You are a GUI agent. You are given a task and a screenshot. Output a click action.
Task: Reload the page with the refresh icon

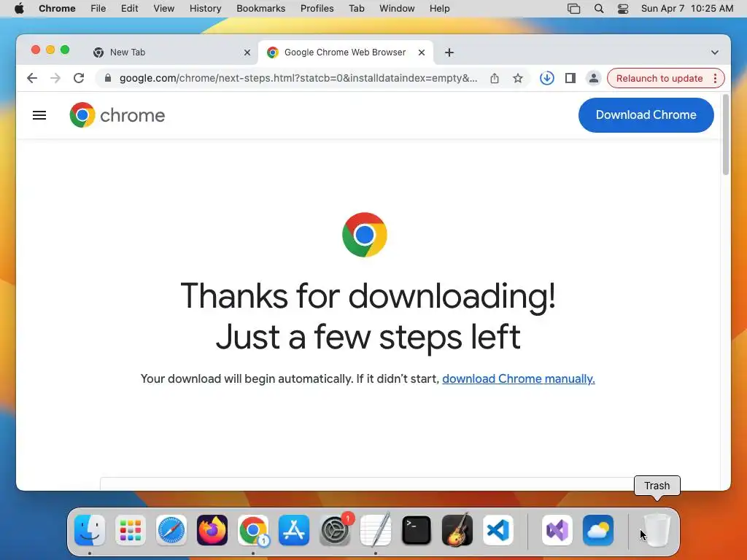pos(79,78)
